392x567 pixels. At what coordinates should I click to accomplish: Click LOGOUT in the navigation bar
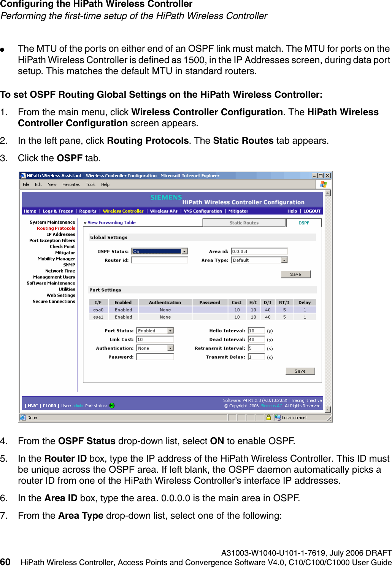(312, 211)
